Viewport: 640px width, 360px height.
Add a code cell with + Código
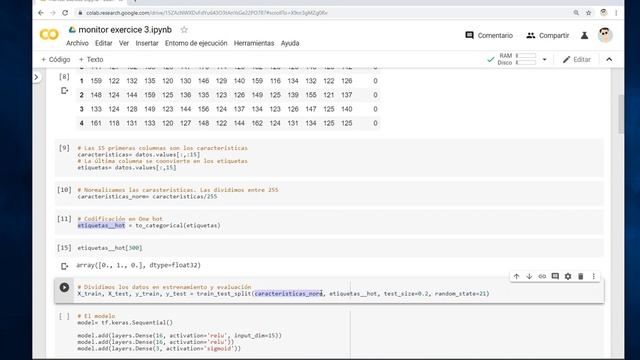pyautogui.click(x=56, y=60)
